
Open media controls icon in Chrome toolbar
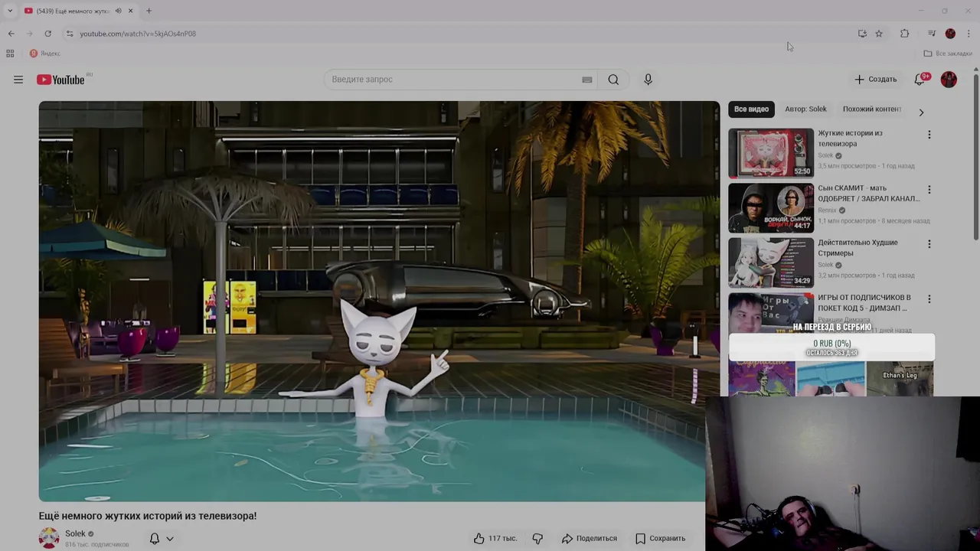coord(932,34)
